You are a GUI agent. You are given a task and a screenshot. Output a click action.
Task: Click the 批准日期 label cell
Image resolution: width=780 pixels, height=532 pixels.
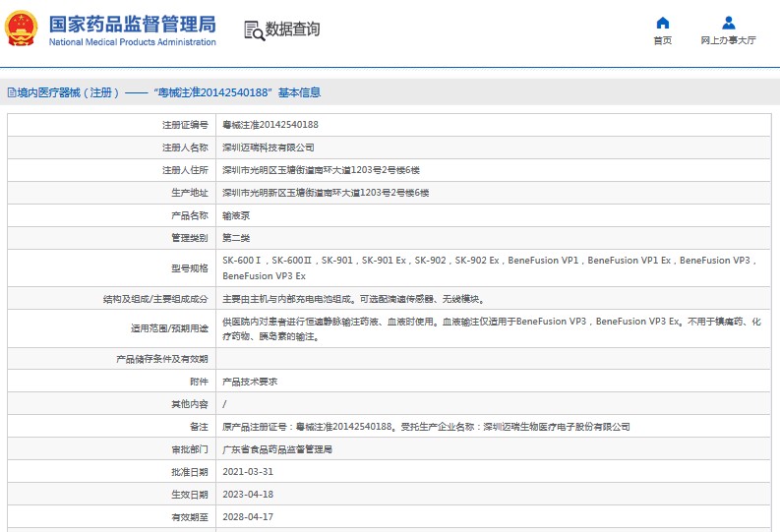(x=112, y=472)
